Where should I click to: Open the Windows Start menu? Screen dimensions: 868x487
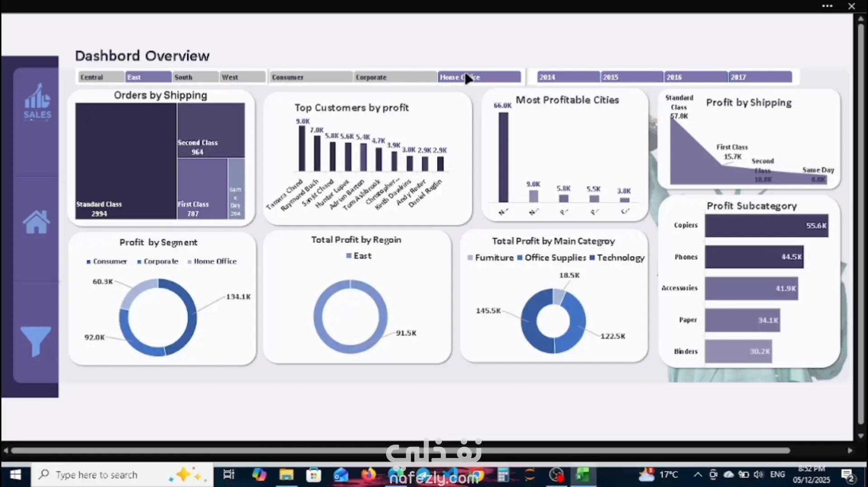coord(15,475)
